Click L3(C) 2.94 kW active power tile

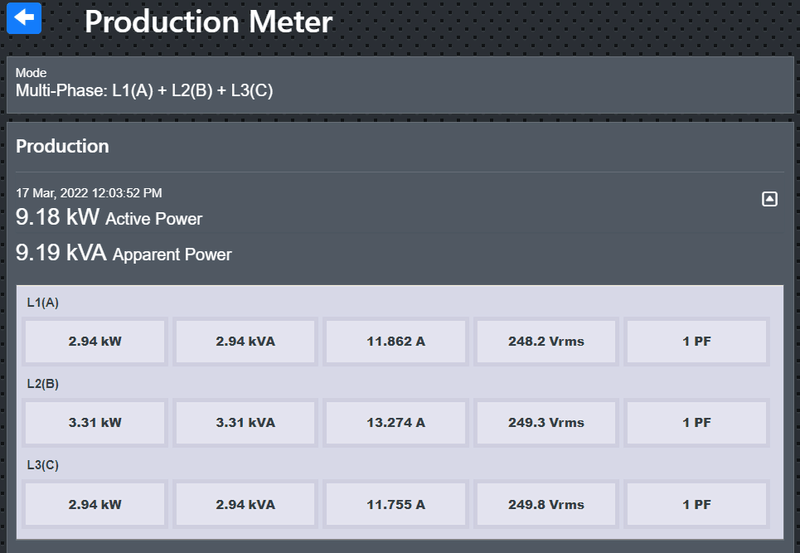[x=95, y=505]
